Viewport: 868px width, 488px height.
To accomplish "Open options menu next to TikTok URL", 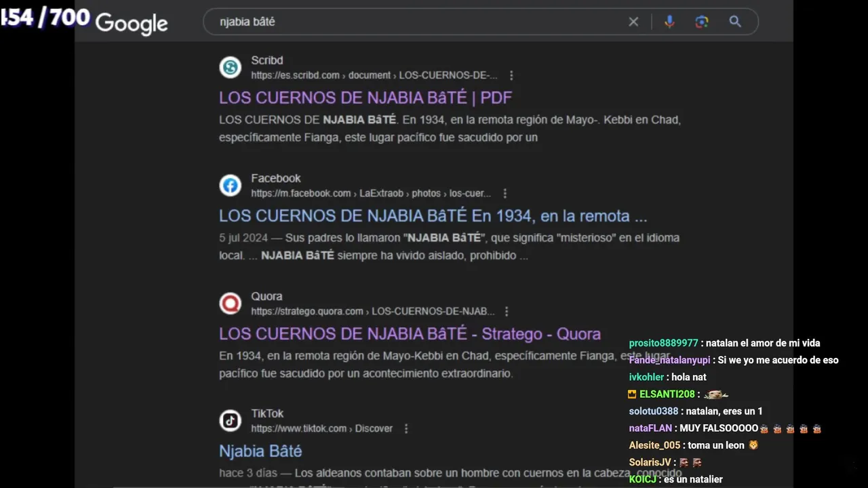I will (406, 428).
